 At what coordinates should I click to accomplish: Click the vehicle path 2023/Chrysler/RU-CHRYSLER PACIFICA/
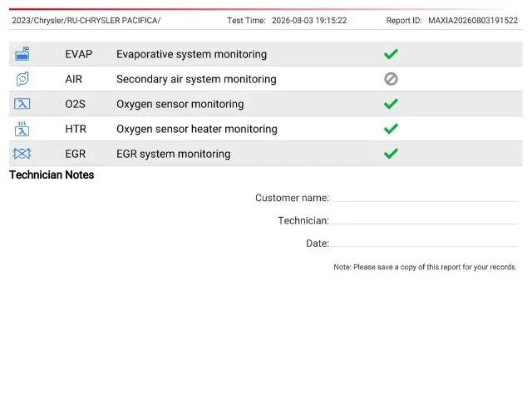[86, 21]
